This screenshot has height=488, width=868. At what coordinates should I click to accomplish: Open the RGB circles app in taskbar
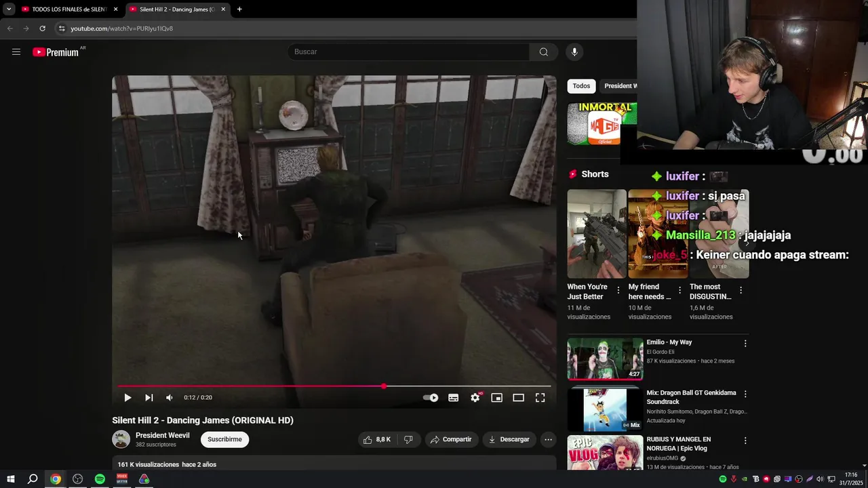point(144,479)
